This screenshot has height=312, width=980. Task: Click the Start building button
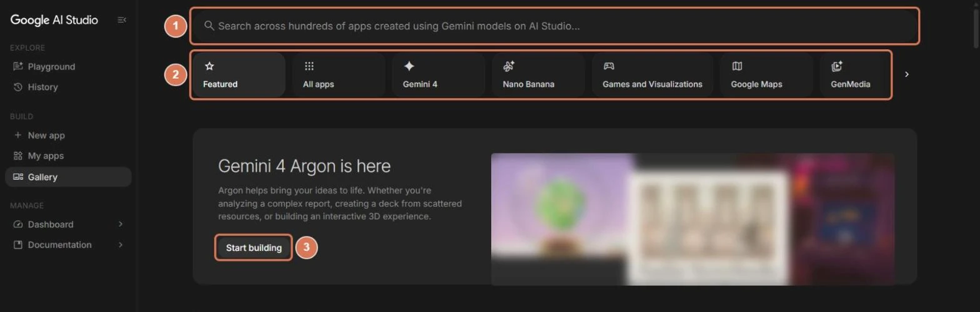pos(254,248)
